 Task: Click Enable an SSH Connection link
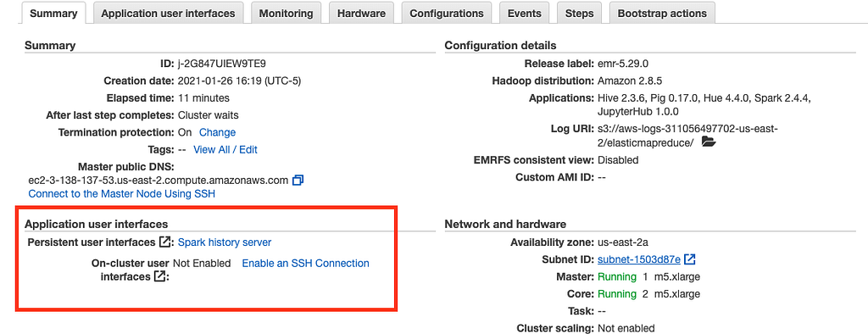coord(305,263)
